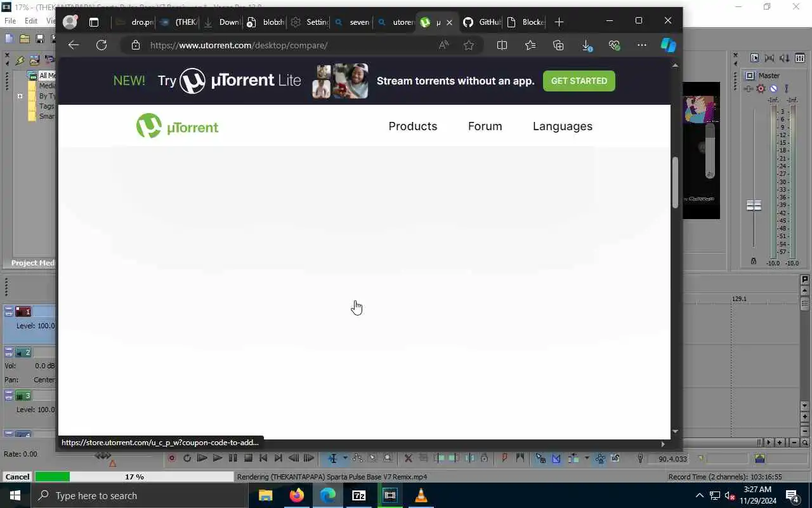
Task: Open Languages menu on uTorrent site
Action: [563, 126]
